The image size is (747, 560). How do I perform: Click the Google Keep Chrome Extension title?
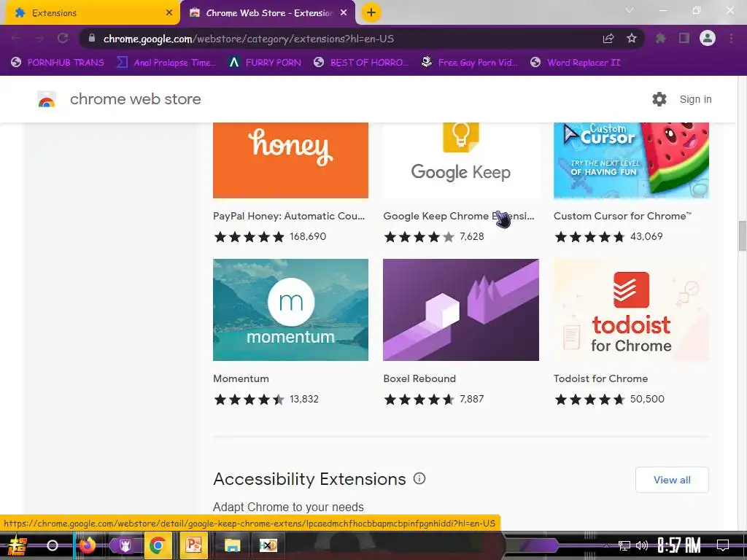click(459, 216)
